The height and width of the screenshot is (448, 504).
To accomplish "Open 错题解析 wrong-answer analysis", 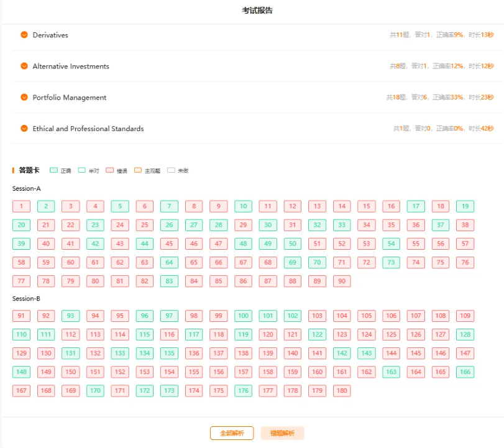I will click(282, 433).
